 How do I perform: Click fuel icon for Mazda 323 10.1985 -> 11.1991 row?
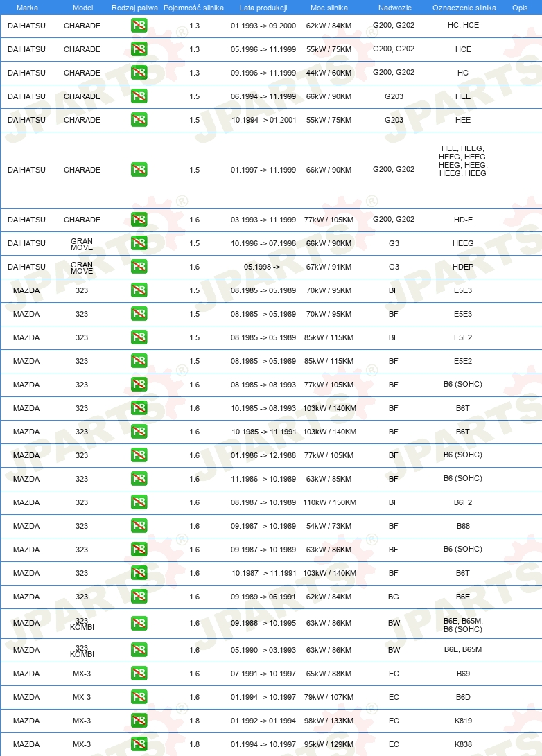pos(139,432)
